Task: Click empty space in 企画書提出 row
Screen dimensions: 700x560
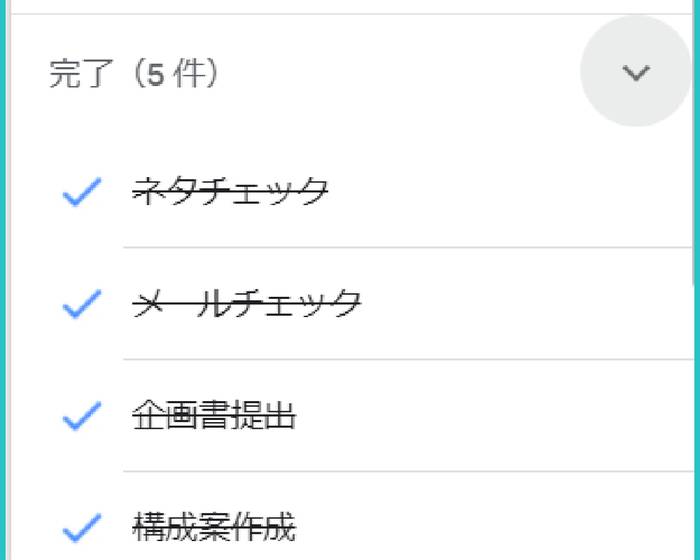Action: click(x=493, y=415)
